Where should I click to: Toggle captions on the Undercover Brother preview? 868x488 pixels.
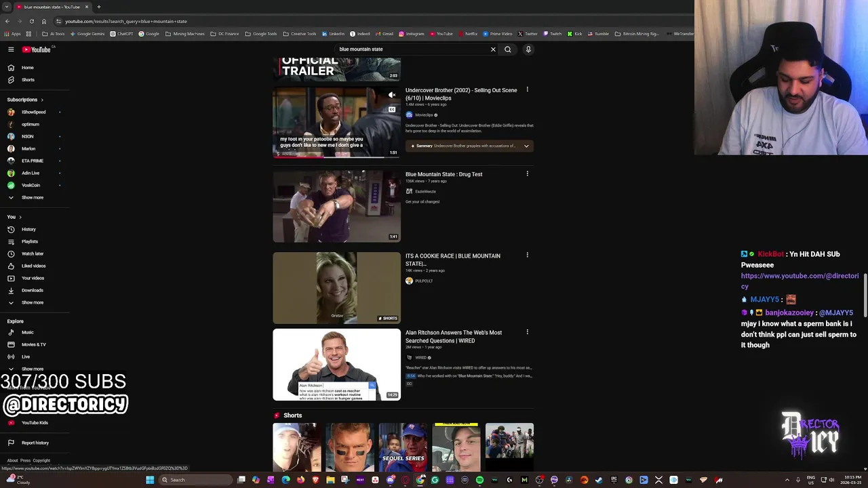point(391,109)
